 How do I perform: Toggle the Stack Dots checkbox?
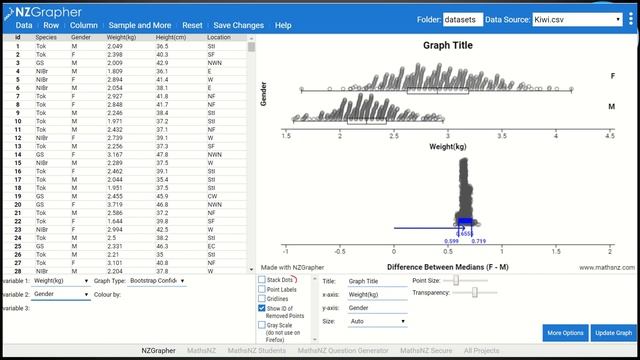(x=262, y=280)
